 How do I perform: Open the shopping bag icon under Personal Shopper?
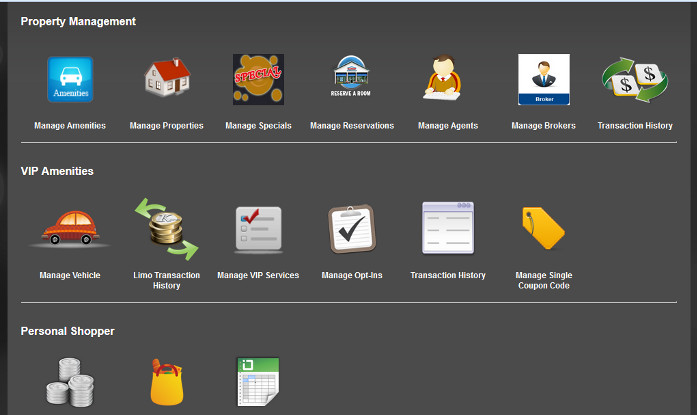(166, 384)
